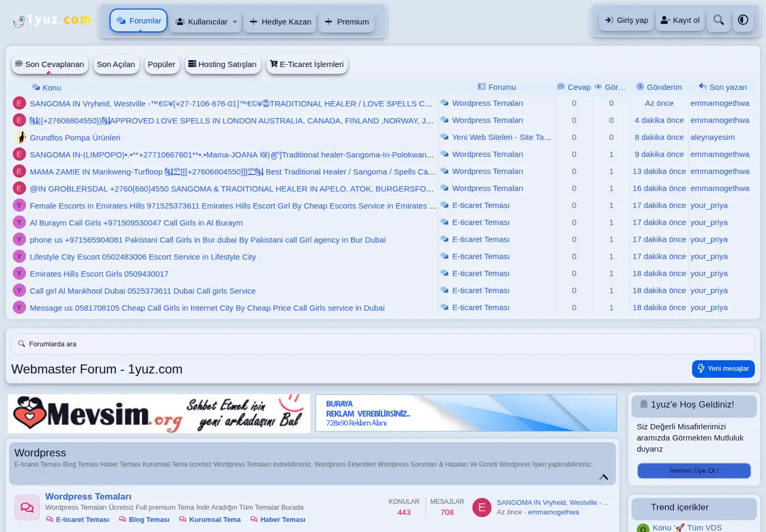Open Wordpress Temaları forum title

88,496
